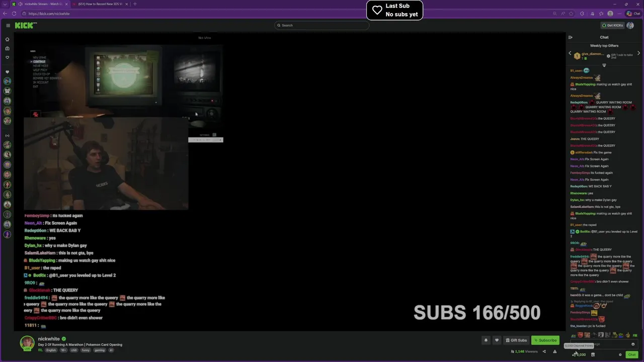Go to Home in left sidebar
Screen dimensions: 644x362
pos(7,39)
